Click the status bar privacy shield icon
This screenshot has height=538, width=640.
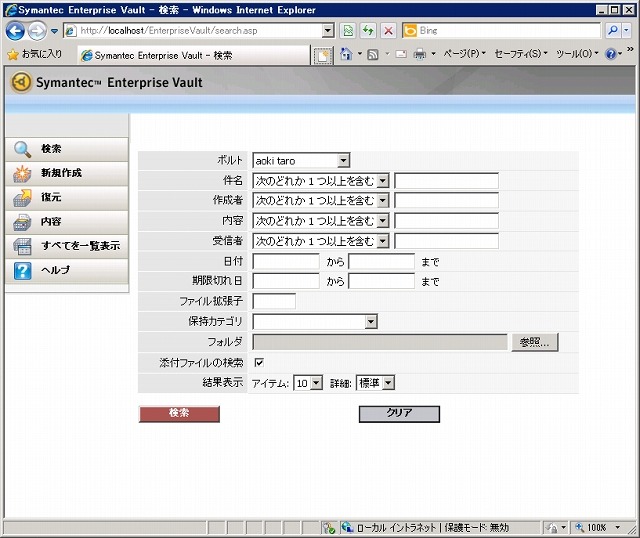tap(328, 527)
